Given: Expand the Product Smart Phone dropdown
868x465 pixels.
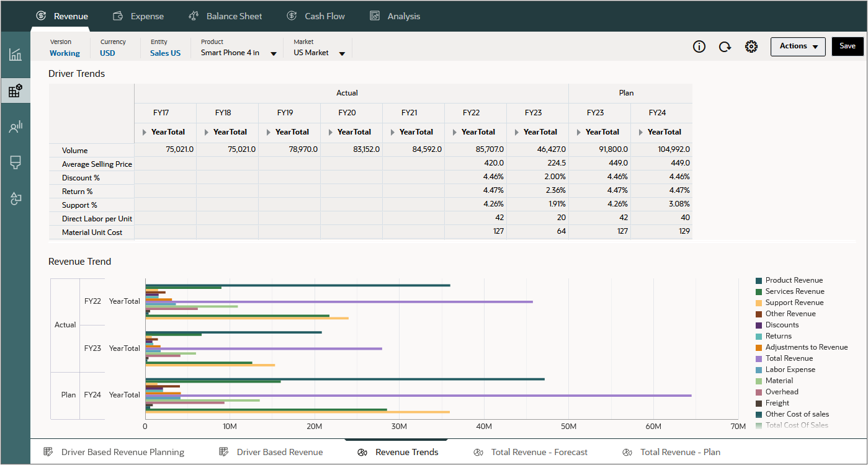Looking at the screenshot, I should (x=273, y=53).
